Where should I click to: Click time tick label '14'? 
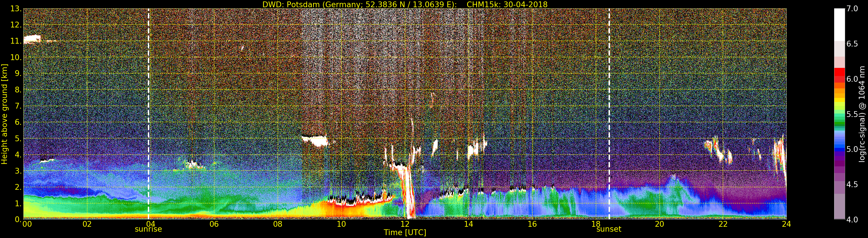468,224
